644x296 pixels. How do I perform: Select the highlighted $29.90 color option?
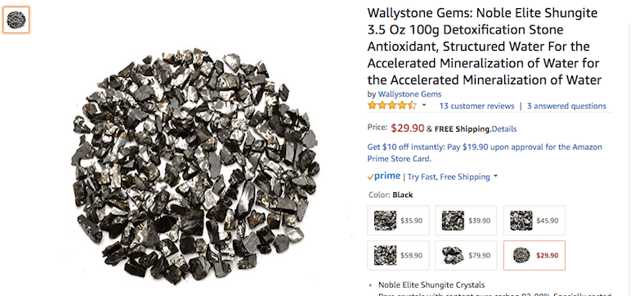(534, 255)
